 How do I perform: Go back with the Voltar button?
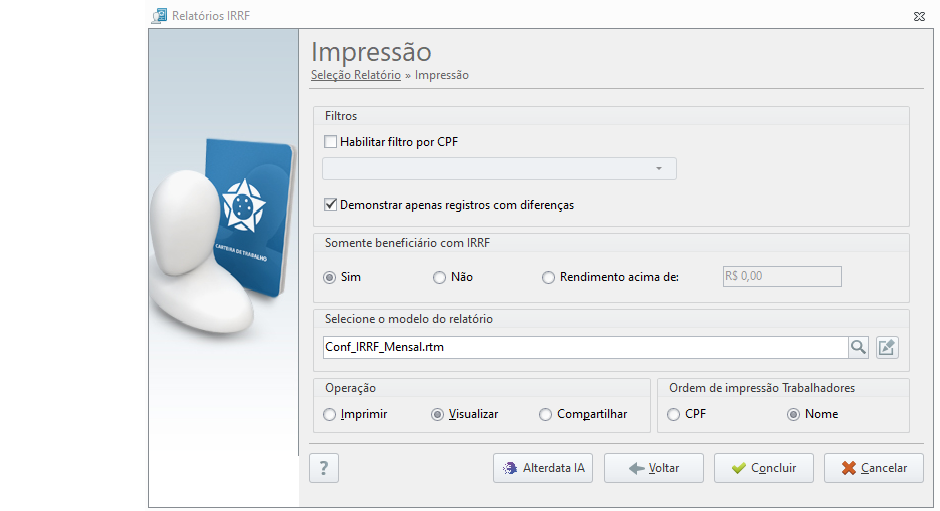tap(653, 468)
